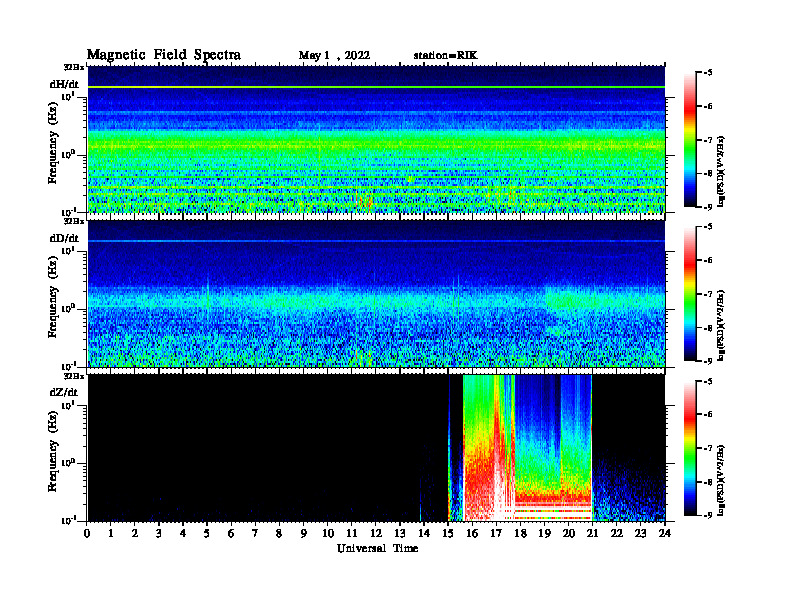Click hour tick label '23' on time axis
This screenshot has height=612, width=792.
pyautogui.click(x=640, y=534)
